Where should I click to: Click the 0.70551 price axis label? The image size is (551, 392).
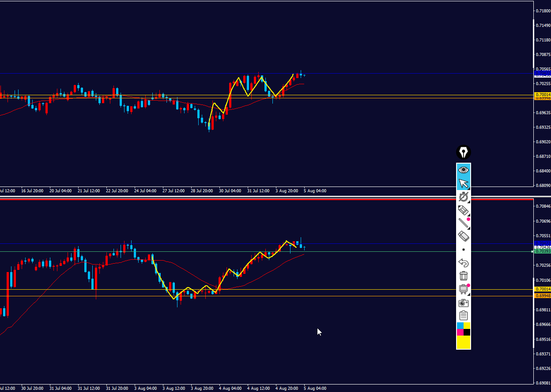(x=543, y=236)
